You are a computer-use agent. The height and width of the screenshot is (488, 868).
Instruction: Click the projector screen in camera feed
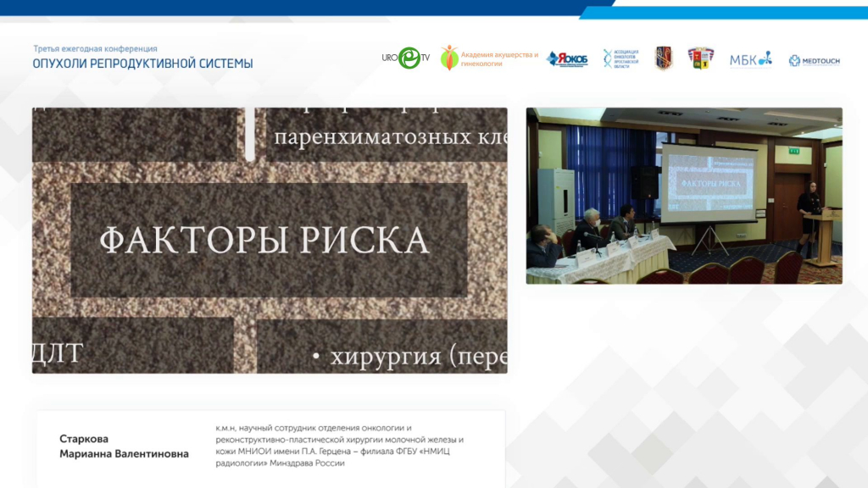click(708, 184)
